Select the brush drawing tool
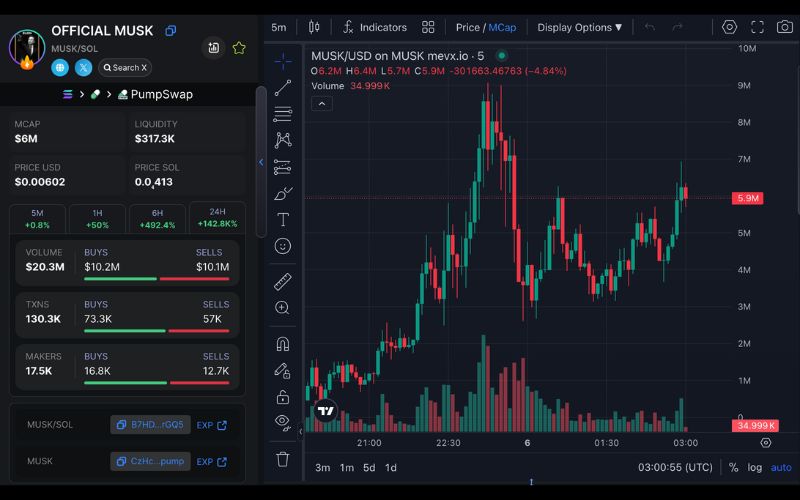This screenshot has height=500, width=800. tap(283, 193)
